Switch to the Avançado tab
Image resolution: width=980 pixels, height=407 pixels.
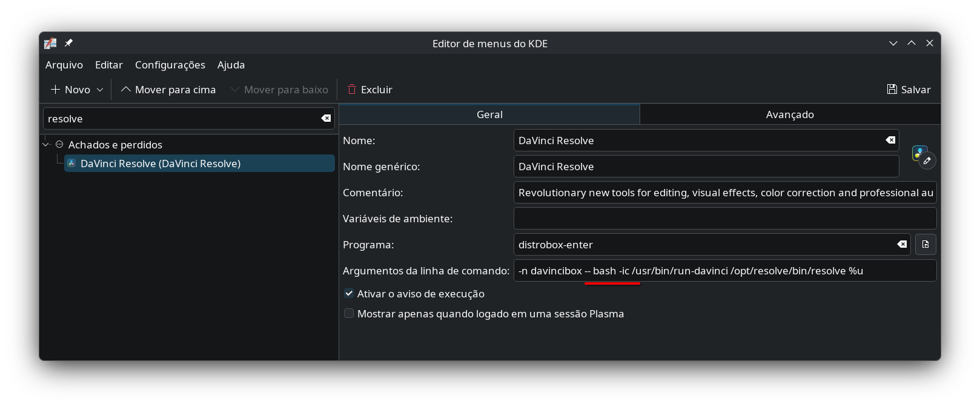[x=789, y=114]
